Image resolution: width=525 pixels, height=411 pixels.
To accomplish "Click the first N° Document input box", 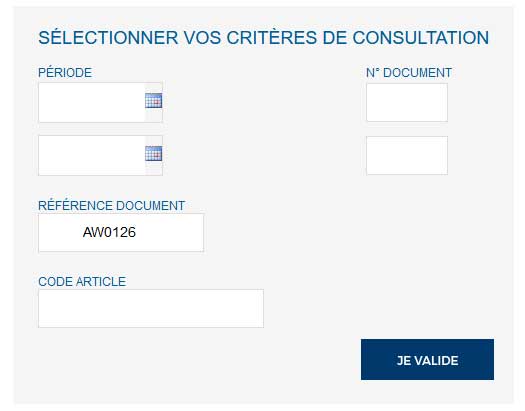I will (407, 102).
